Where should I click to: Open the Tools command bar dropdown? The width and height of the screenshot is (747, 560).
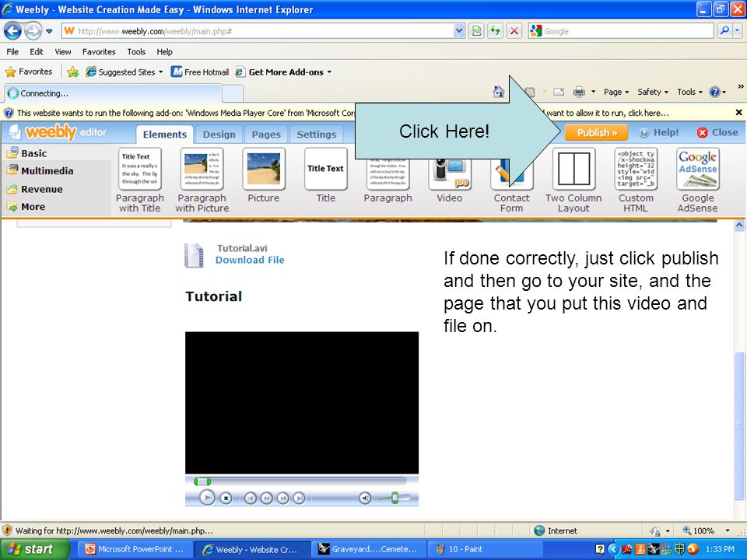(x=690, y=92)
